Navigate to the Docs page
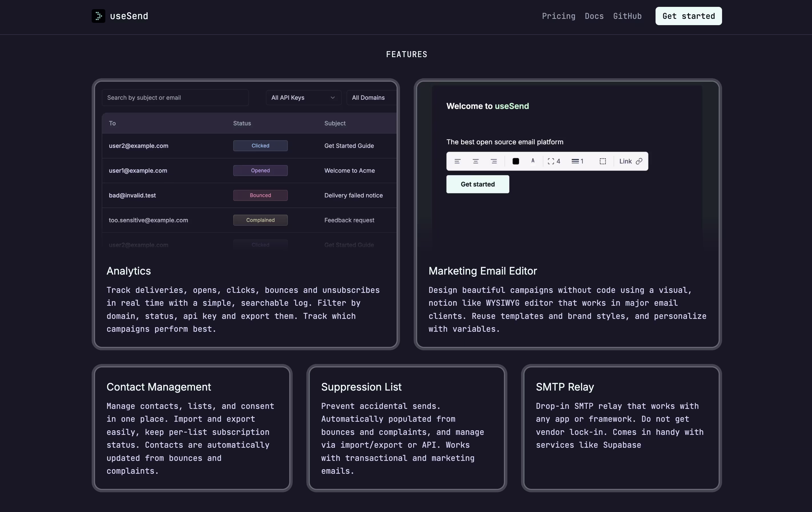The height and width of the screenshot is (512, 812). click(594, 16)
